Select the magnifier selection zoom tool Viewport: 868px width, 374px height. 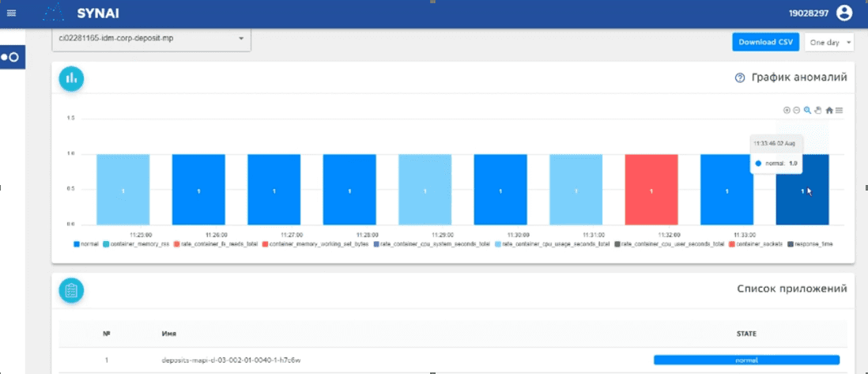807,110
